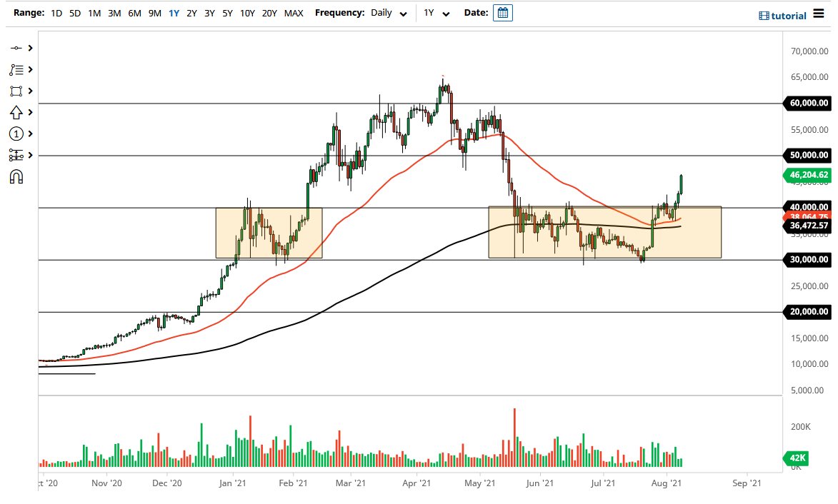
Task: Click the 200K volume axis label
Action: (801, 427)
